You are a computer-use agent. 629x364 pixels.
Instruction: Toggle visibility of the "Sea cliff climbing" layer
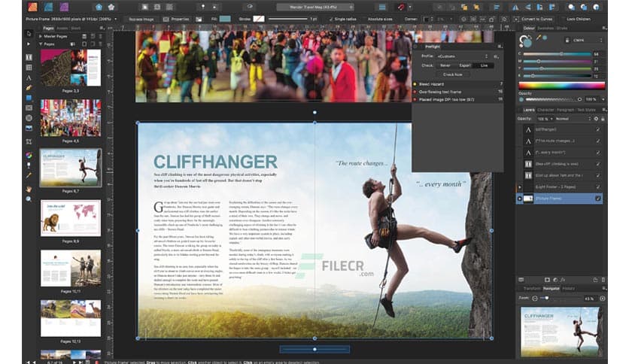tap(597, 164)
